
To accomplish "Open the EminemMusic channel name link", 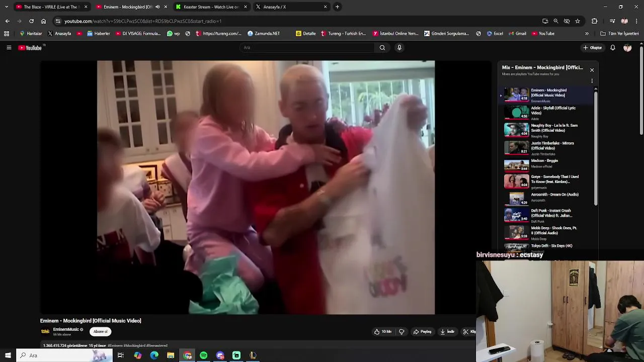I will (x=66, y=330).
